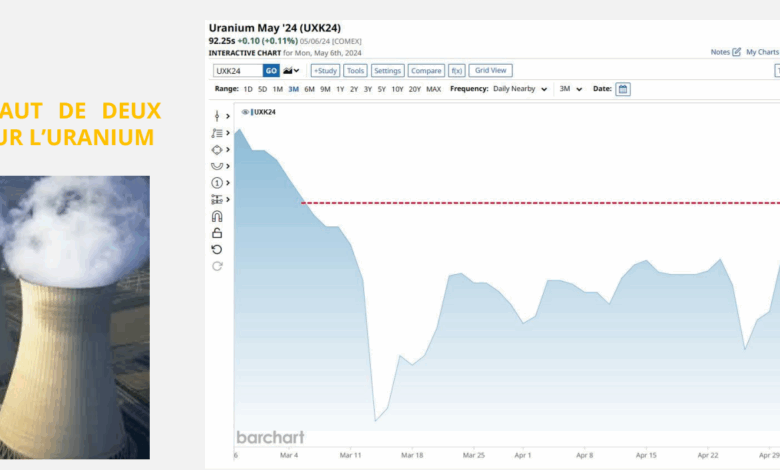Select the 6M range option
Screen dimensions: 780x470
309,89
